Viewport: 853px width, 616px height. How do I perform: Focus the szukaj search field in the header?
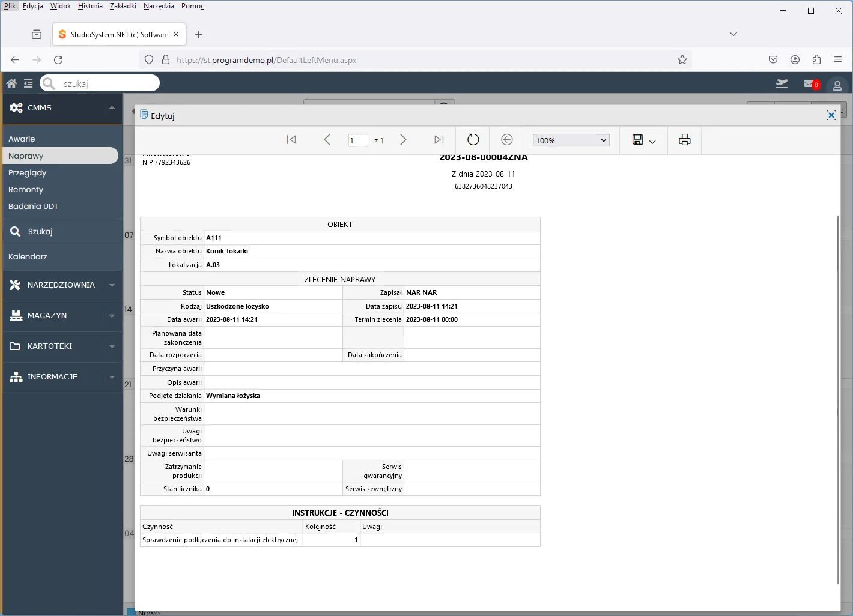(100, 83)
